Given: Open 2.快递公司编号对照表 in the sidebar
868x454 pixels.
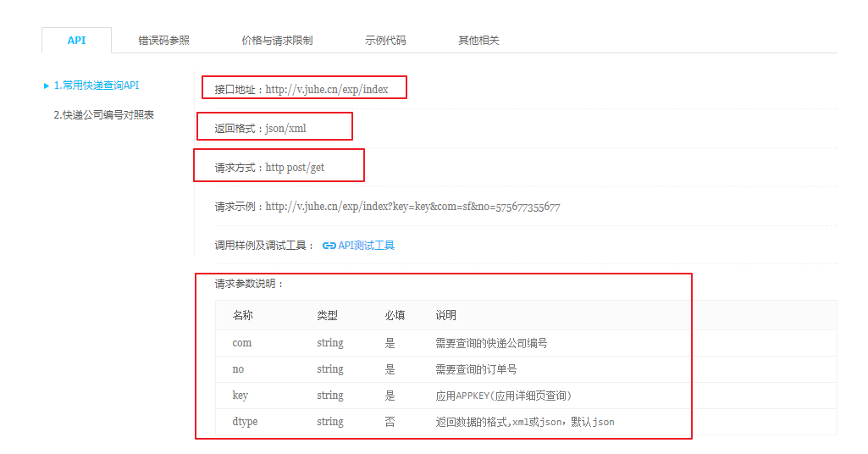Looking at the screenshot, I should coord(103,114).
